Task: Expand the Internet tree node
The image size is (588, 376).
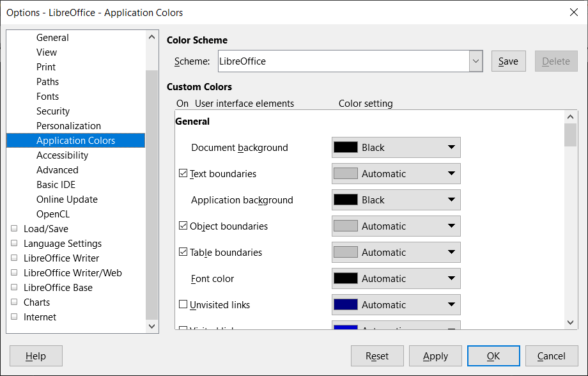Action: pyautogui.click(x=14, y=317)
